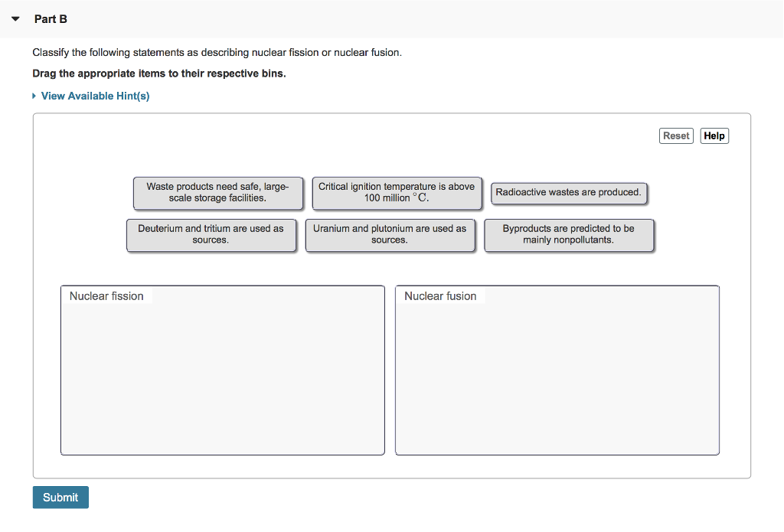Open the View Available Hint(s) link
The image size is (784, 532).
95,96
